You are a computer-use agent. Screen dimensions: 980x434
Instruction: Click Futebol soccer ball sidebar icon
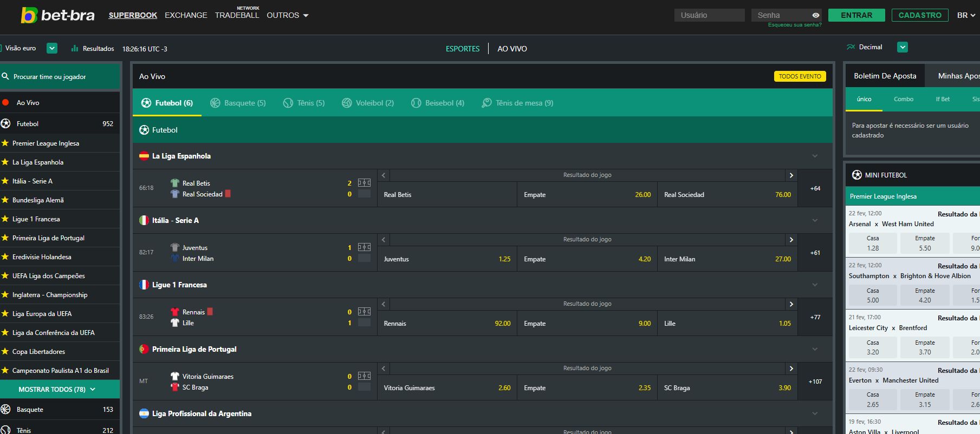tap(6, 123)
